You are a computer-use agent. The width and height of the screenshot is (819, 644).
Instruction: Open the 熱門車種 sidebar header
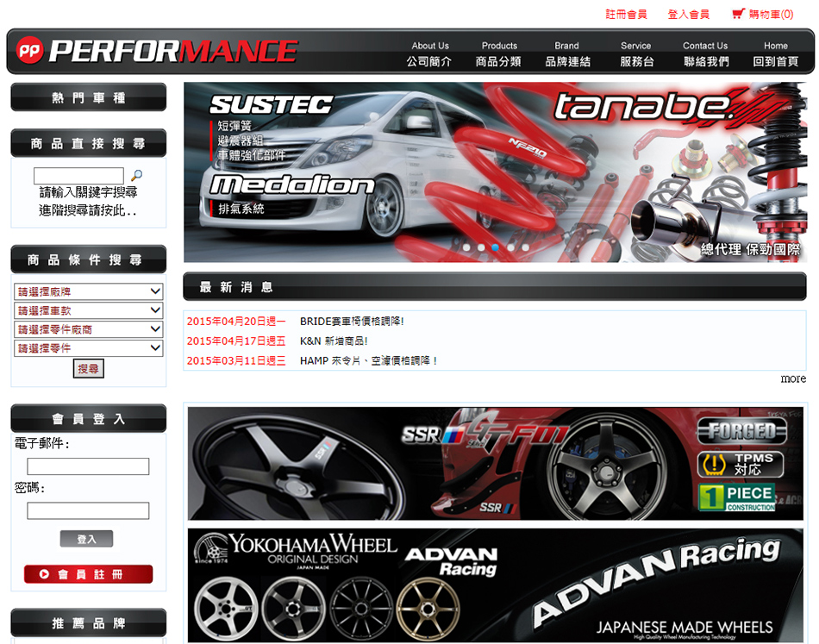[88, 97]
